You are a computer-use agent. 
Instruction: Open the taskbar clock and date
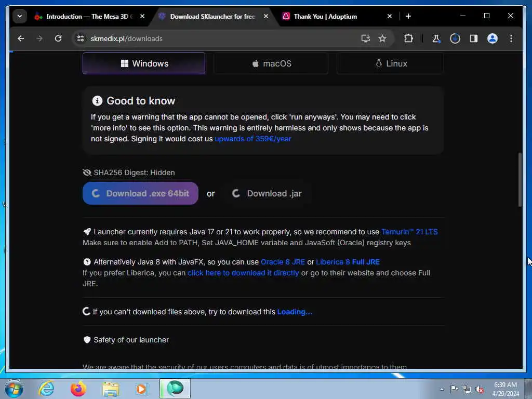(505, 389)
